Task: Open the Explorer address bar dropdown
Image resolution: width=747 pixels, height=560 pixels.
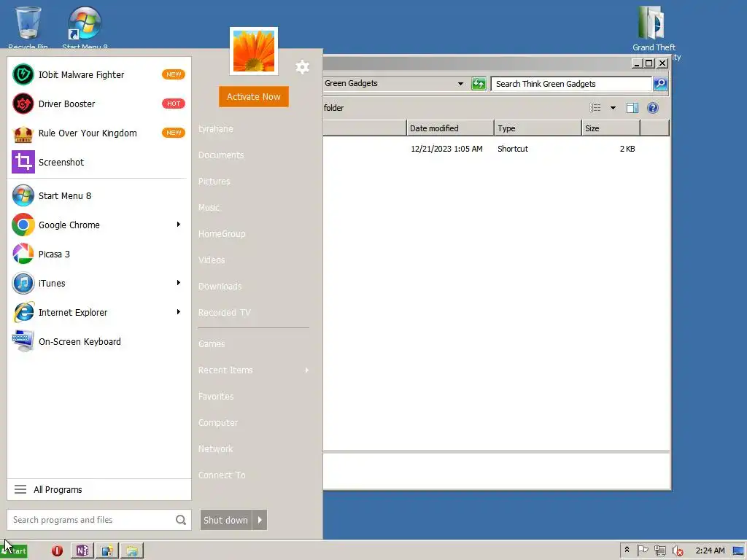Action: (x=460, y=84)
